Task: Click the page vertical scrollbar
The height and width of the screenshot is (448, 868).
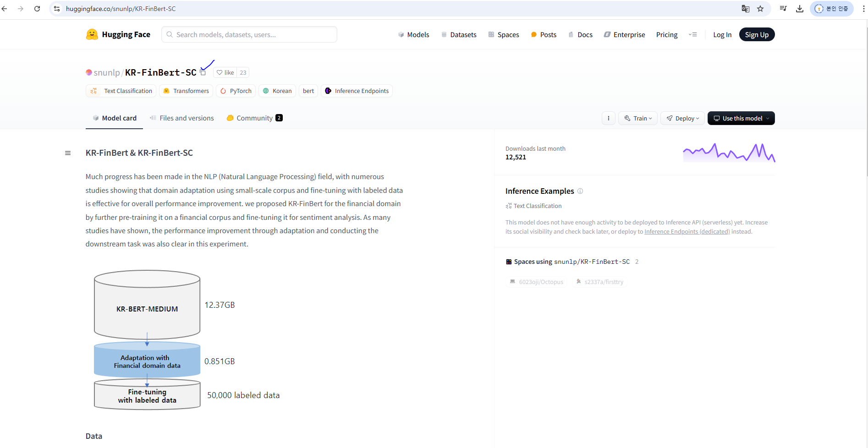Action: (866, 101)
